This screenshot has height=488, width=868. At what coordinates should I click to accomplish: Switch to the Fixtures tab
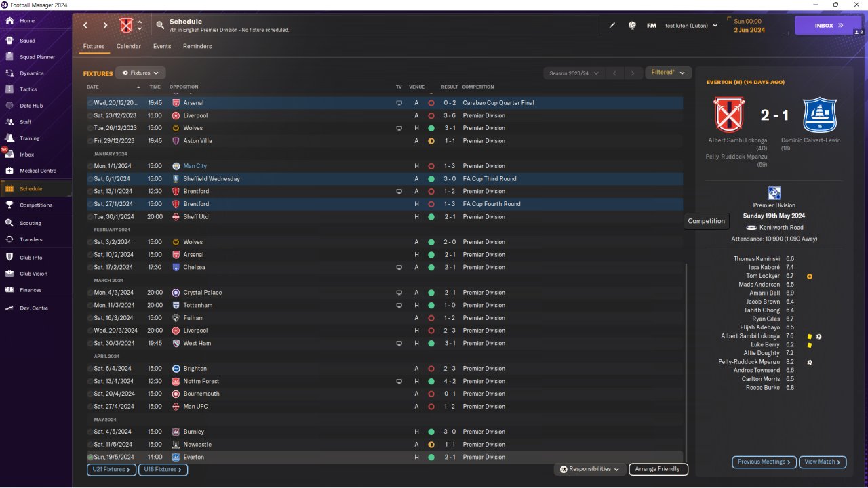pos(94,46)
